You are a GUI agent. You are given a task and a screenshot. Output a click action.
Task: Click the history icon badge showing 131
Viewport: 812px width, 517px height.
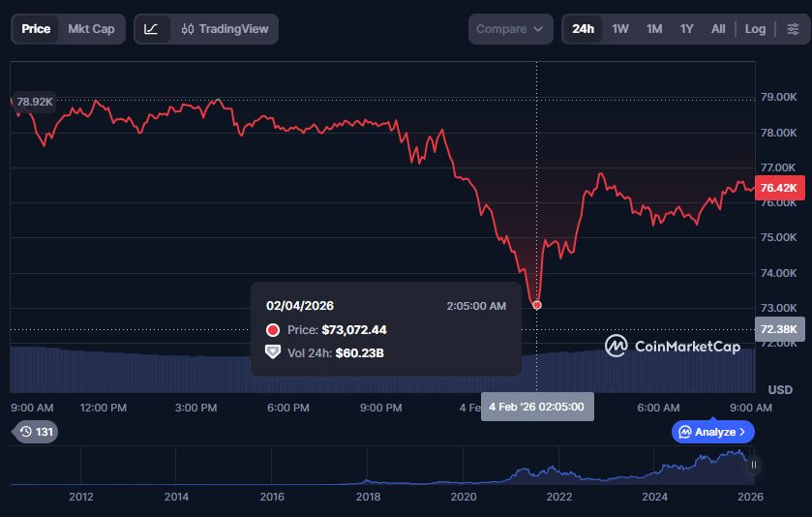tap(34, 432)
